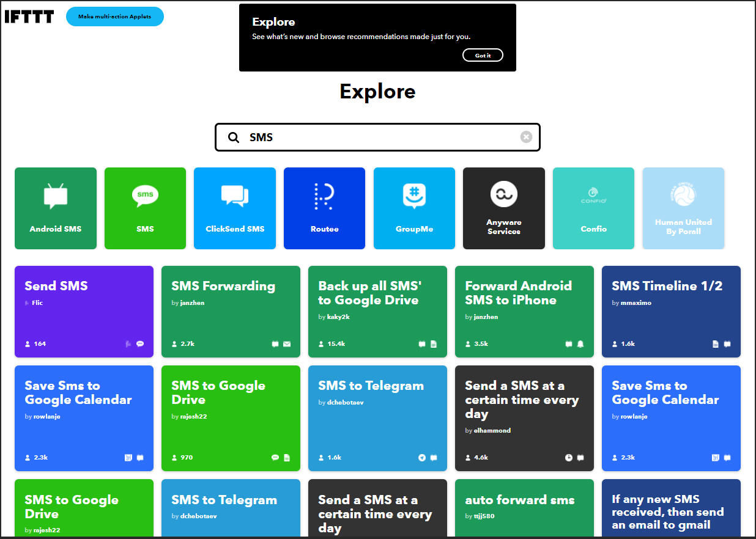
Task: Open the Routee service tile
Action: tap(324, 208)
